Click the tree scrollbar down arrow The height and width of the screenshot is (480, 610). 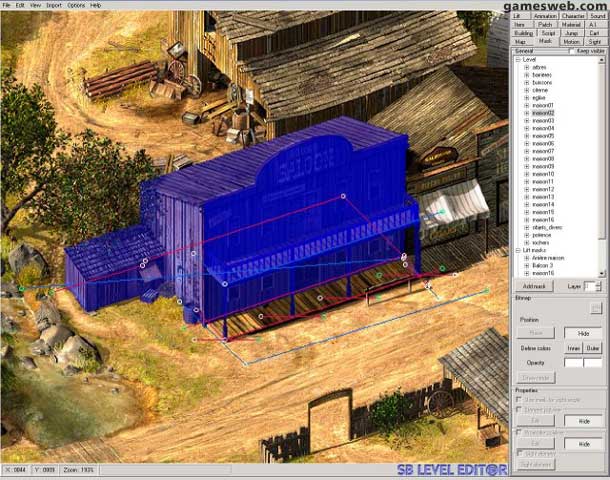(603, 273)
